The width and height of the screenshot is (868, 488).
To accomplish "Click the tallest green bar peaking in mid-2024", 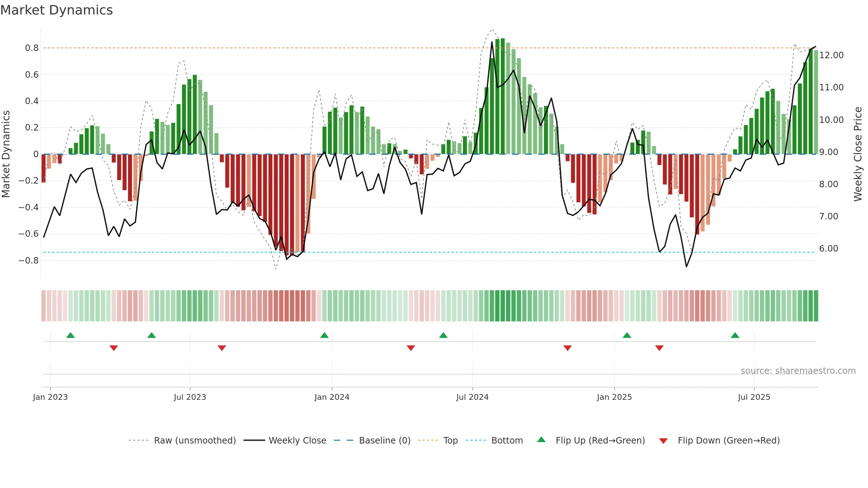I will [503, 96].
